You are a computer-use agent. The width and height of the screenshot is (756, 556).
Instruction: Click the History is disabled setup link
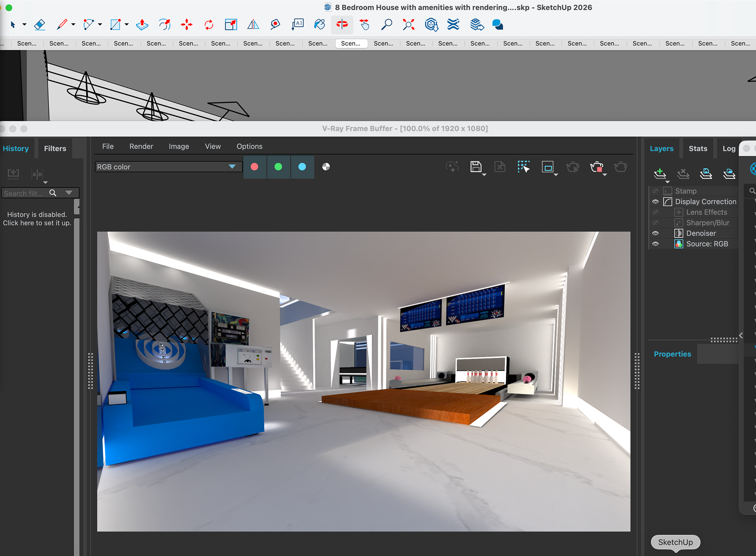coord(37,219)
